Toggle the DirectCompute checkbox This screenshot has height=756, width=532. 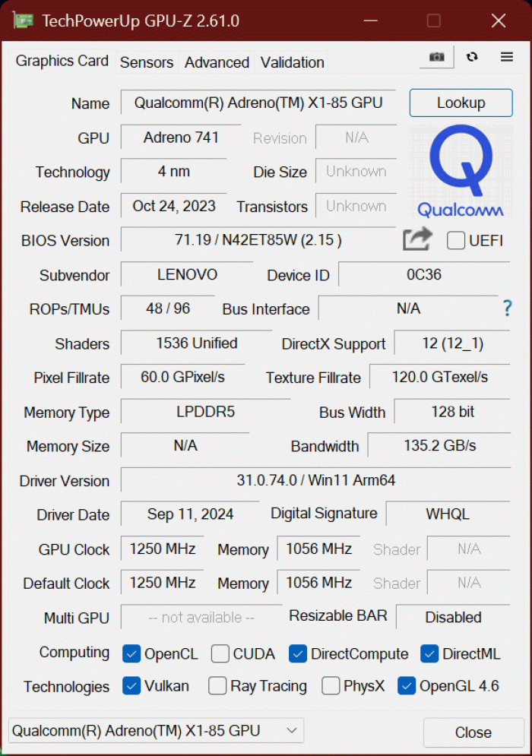pyautogui.click(x=298, y=653)
